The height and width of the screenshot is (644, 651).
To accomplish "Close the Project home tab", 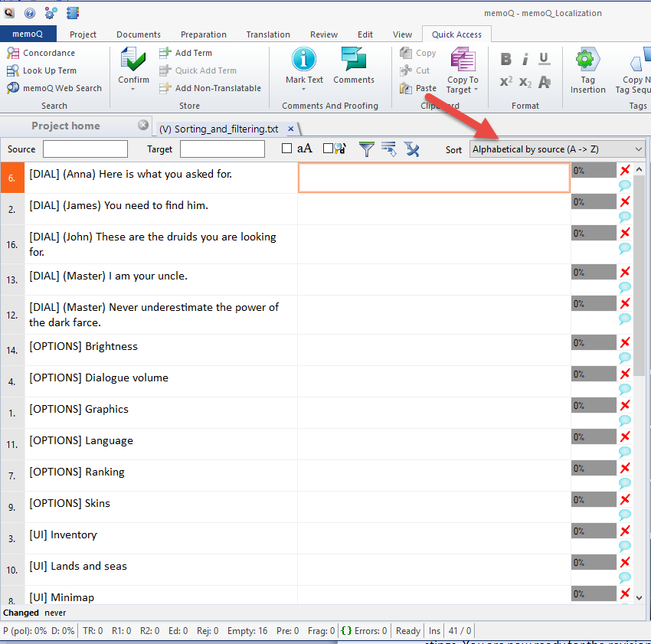I will tap(143, 125).
